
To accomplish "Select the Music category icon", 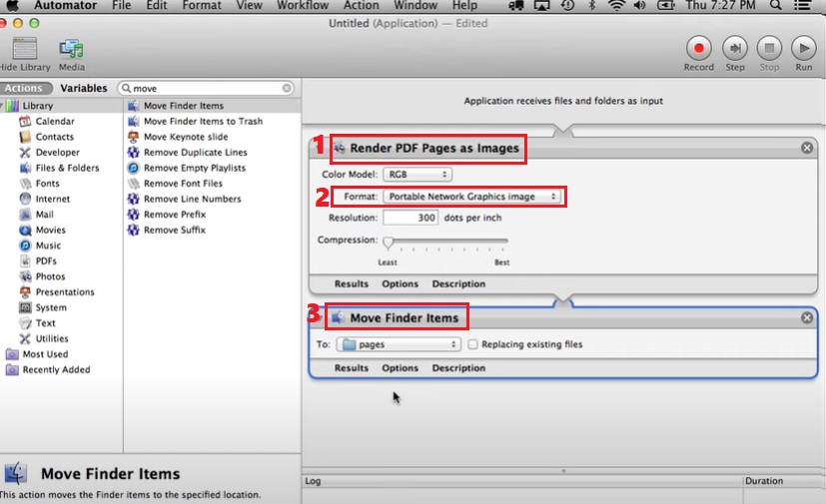I will point(25,246).
